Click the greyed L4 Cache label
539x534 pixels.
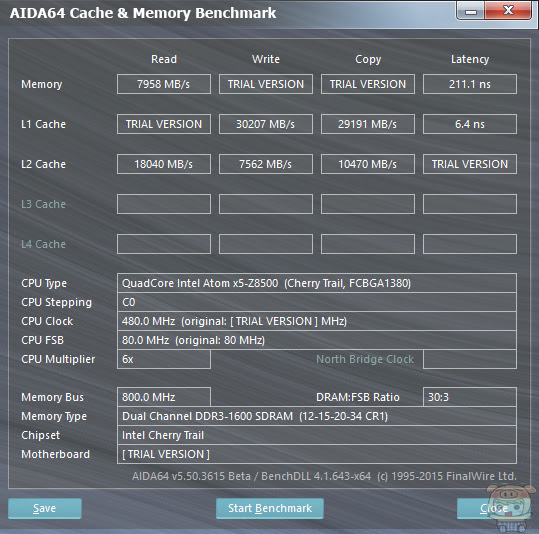(x=43, y=244)
